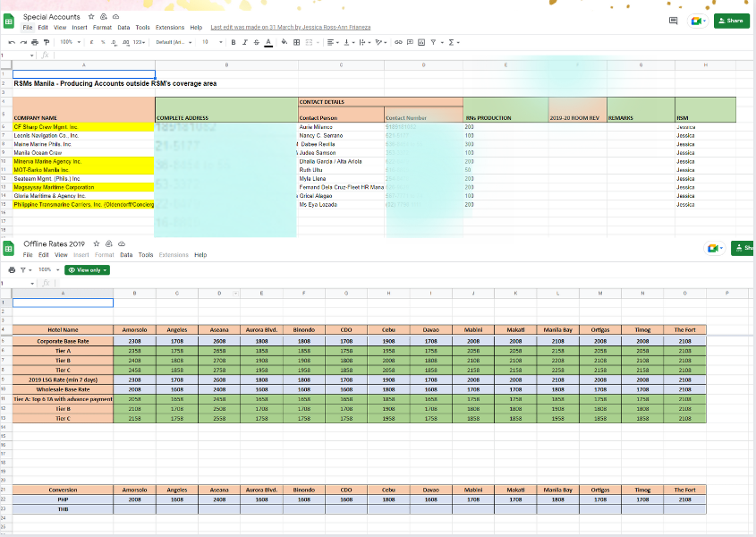Open comment history in Special Accounts
Viewport: 756px width, 537px height.
pyautogui.click(x=674, y=21)
